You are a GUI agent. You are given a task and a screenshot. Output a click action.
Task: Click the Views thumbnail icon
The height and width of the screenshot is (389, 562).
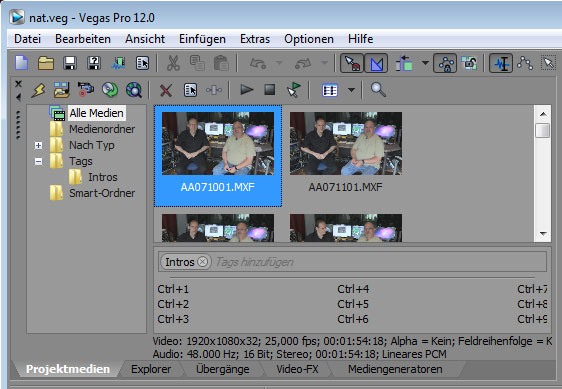tap(330, 90)
